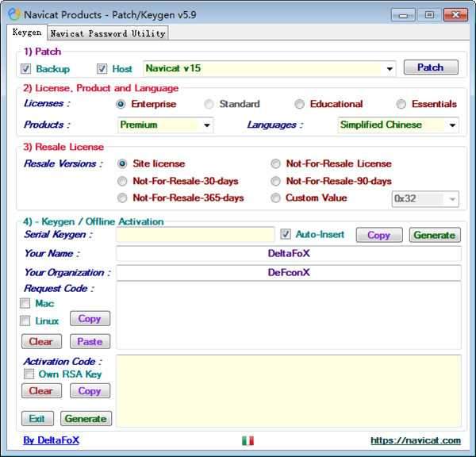Image resolution: width=476 pixels, height=457 pixels.
Task: Pick the Custom Value radio button
Action: pos(275,198)
